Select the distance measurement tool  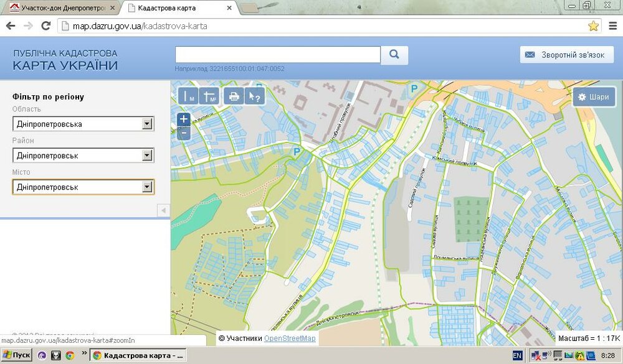[x=188, y=96]
